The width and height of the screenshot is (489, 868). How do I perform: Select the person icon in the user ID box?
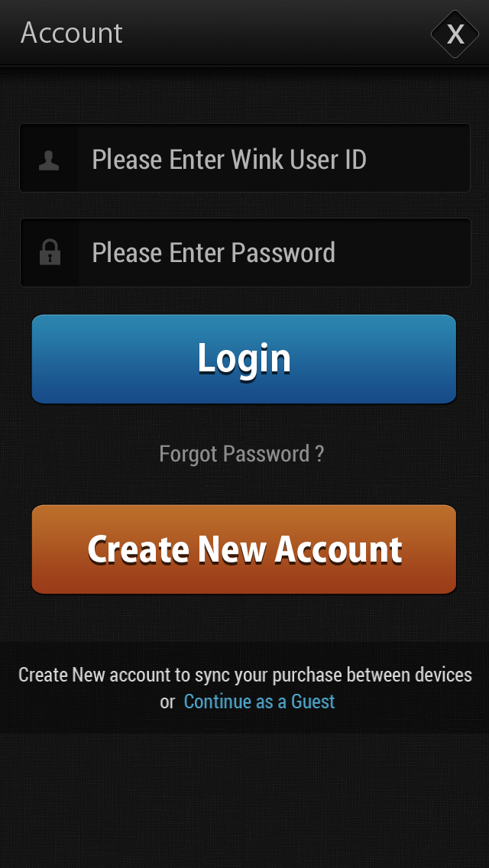[x=49, y=160]
